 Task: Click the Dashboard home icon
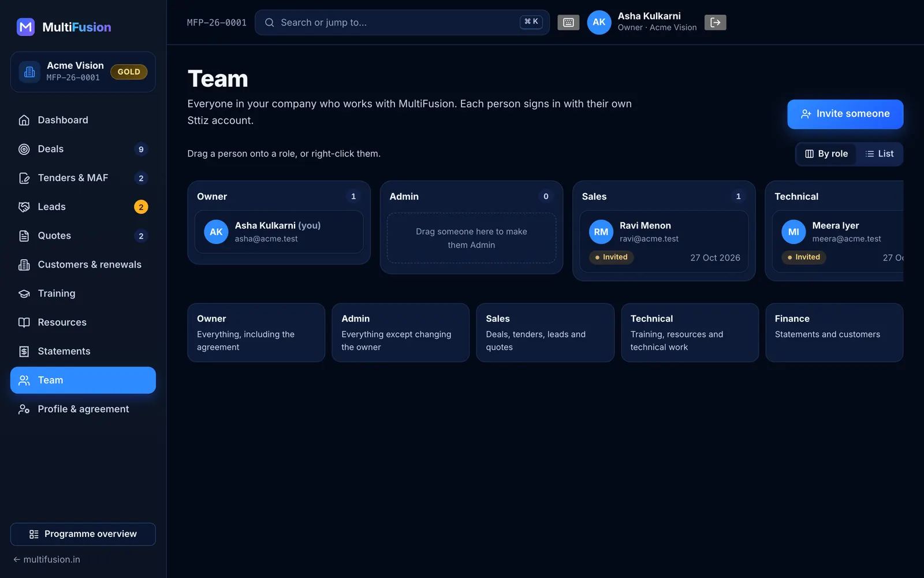24,120
